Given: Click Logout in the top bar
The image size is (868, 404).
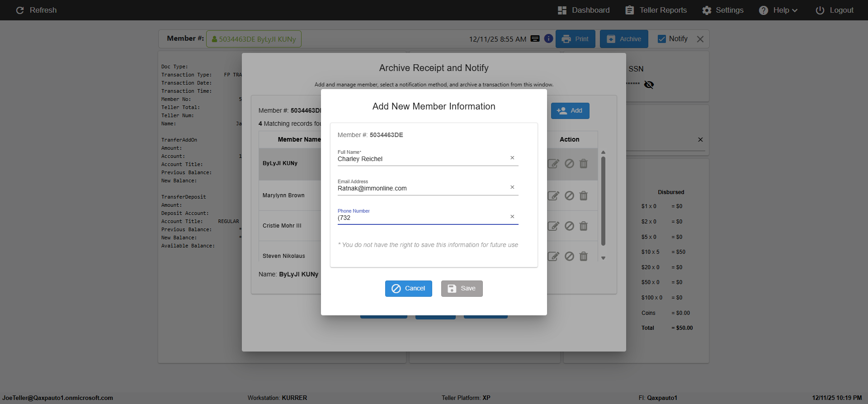Looking at the screenshot, I should (835, 10).
